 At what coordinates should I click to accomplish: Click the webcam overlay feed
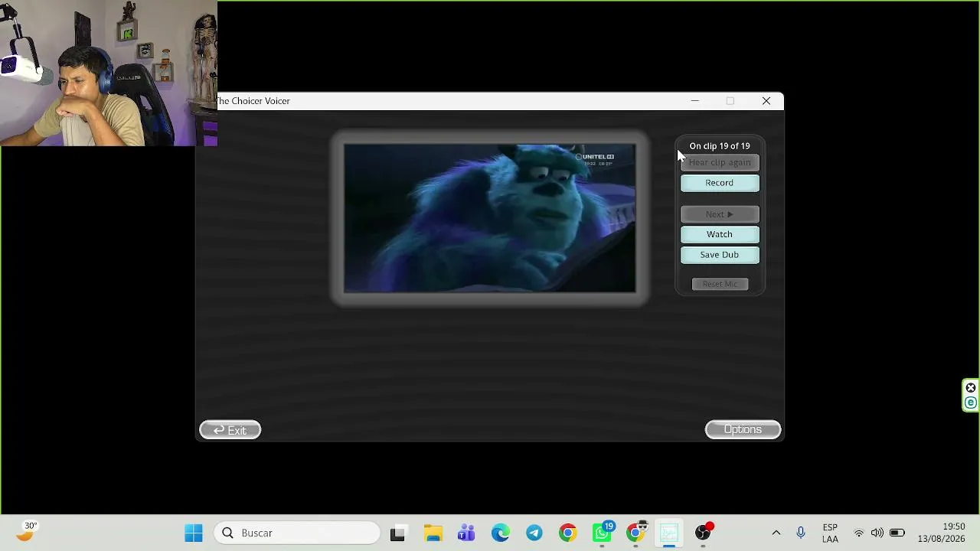109,73
